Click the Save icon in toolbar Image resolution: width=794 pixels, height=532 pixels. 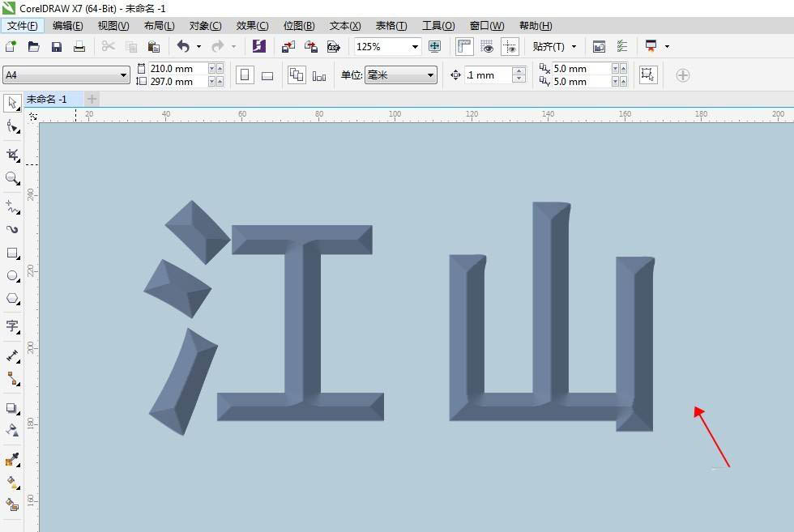pos(57,47)
